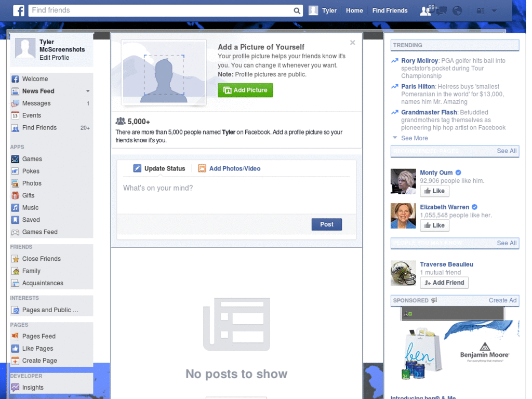Click the placeholder profile picture silhouette
Image resolution: width=532 pixels, height=399 pixels.
[164, 72]
